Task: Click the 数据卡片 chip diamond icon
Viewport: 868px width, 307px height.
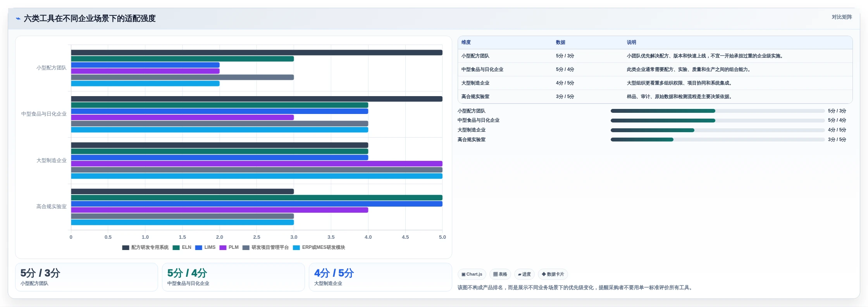Action: pos(544,274)
